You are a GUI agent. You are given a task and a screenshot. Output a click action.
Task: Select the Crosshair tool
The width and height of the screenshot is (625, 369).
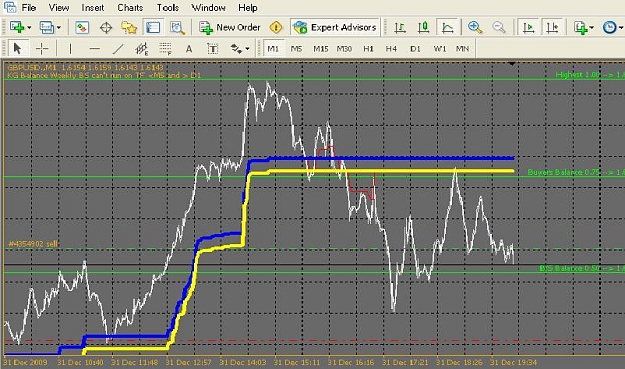pos(42,49)
